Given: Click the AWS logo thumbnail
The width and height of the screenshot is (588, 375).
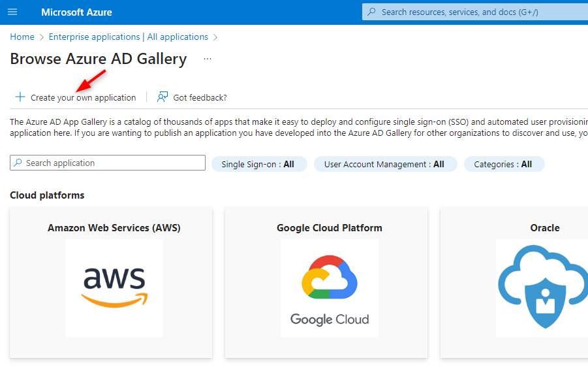Looking at the screenshot, I should click(x=114, y=288).
